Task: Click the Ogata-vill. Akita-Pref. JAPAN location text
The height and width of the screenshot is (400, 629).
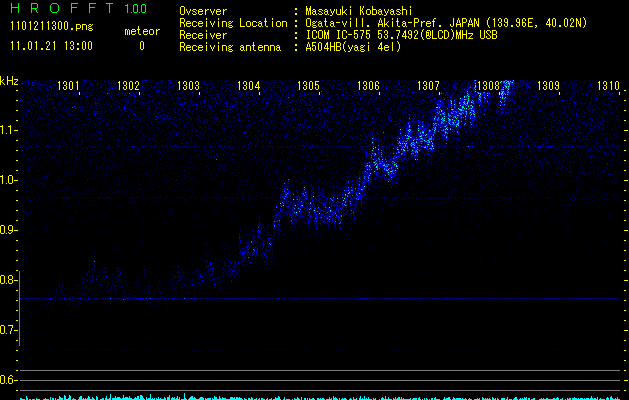Action: pyautogui.click(x=446, y=23)
